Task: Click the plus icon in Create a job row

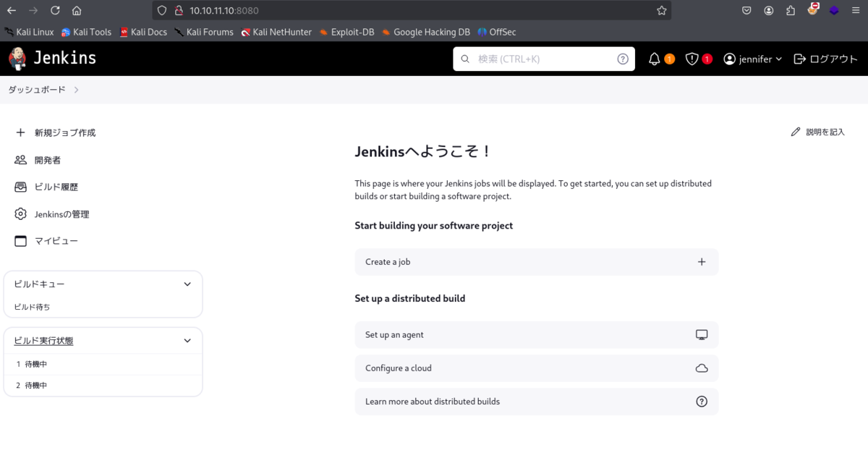Action: pyautogui.click(x=702, y=262)
